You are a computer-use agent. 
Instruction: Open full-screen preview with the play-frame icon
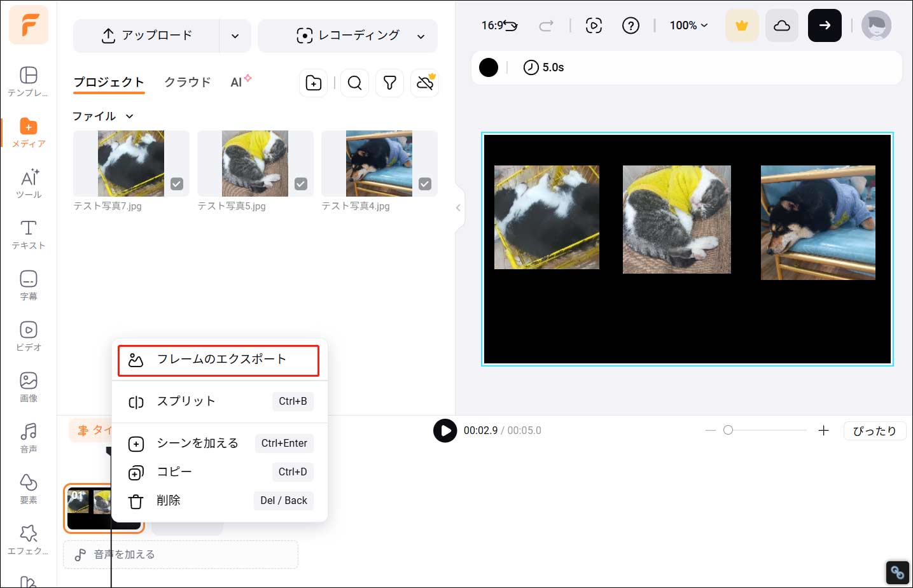click(x=594, y=25)
